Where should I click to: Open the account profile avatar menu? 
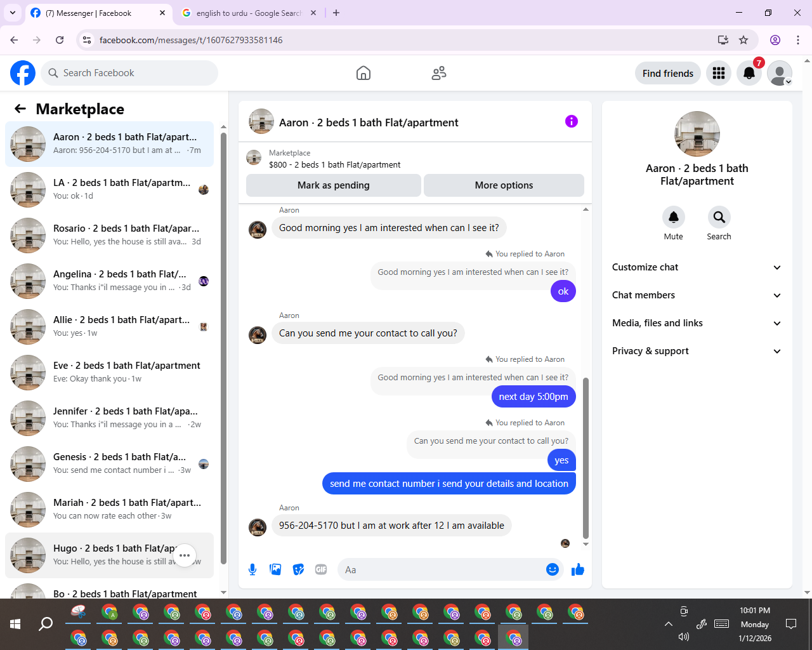[780, 73]
